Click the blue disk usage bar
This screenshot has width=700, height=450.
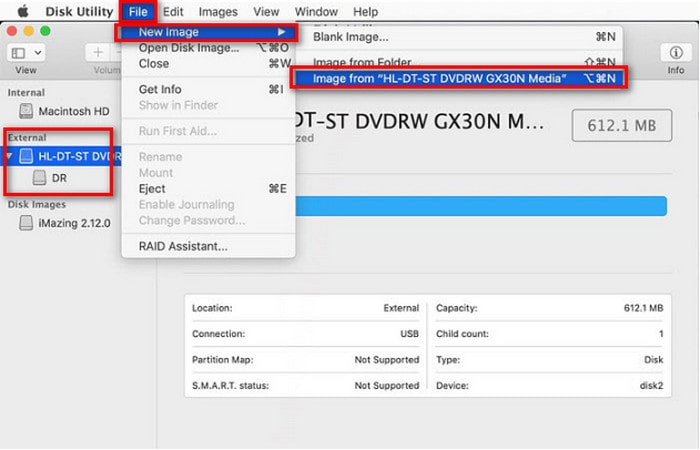click(480, 206)
